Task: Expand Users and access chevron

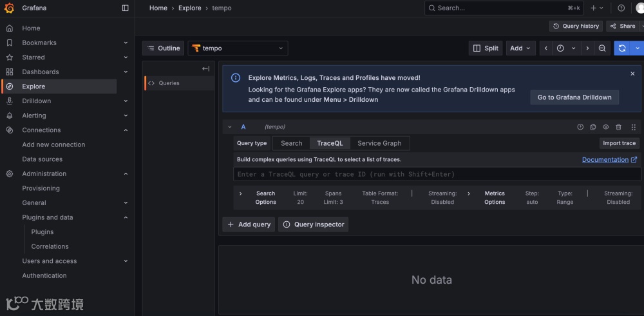Action: 126,261
